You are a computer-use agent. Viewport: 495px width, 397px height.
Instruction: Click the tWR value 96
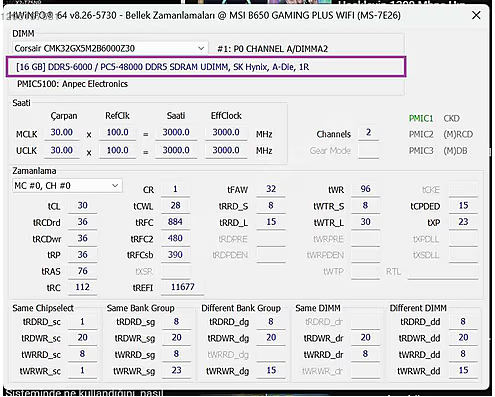point(365,189)
